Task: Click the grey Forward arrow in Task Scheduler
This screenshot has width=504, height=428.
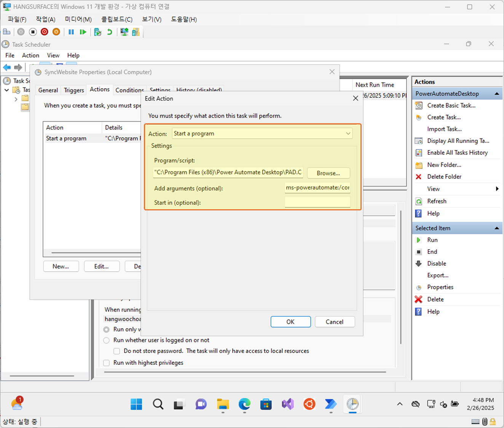Action: (x=18, y=67)
